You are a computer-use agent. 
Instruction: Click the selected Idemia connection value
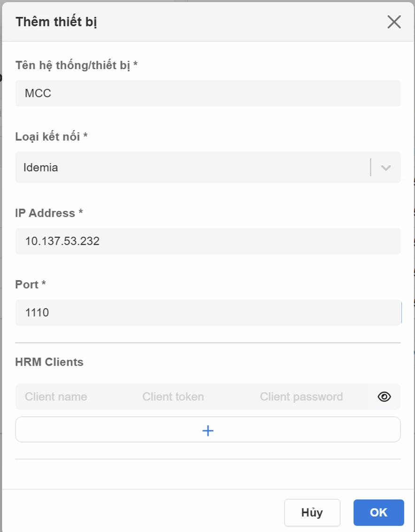[x=41, y=167]
